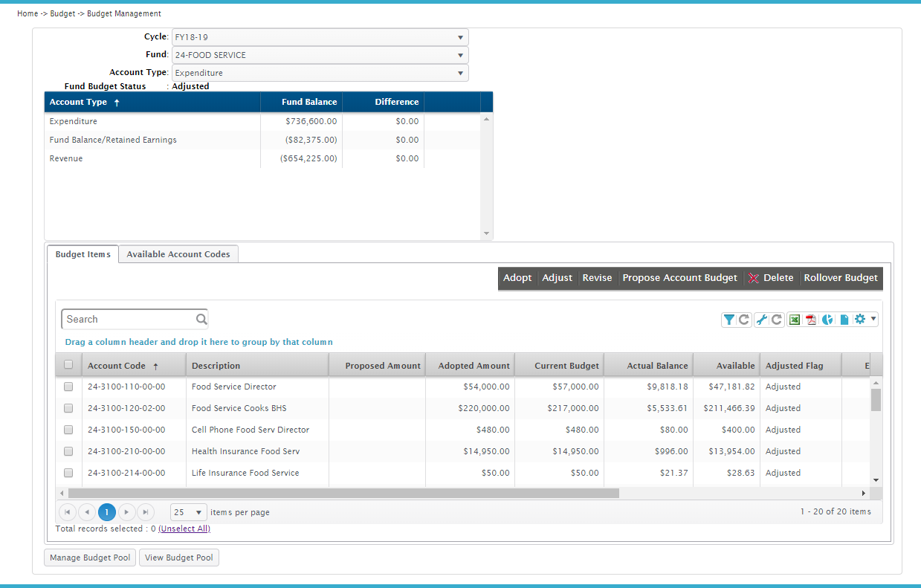921x588 pixels.
Task: Switch to Available Account Codes tab
Action: [178, 254]
